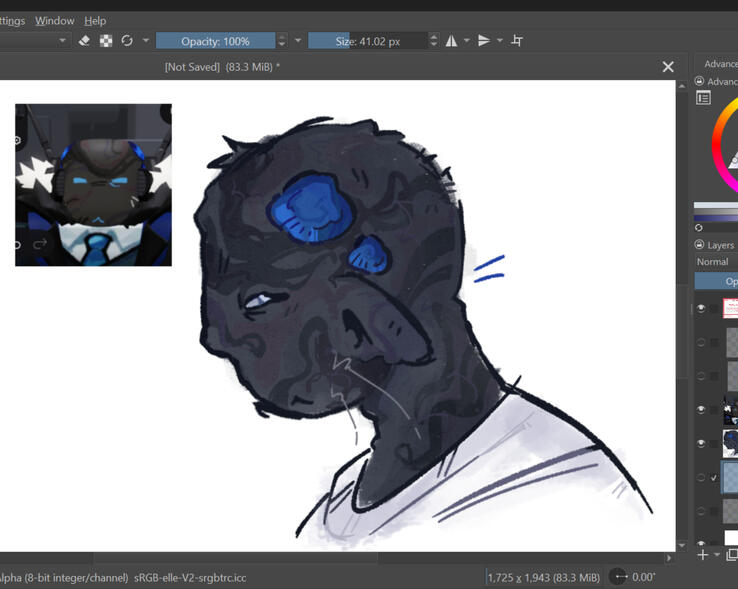Open the Help menu
This screenshot has height=589, width=738.
tap(95, 21)
